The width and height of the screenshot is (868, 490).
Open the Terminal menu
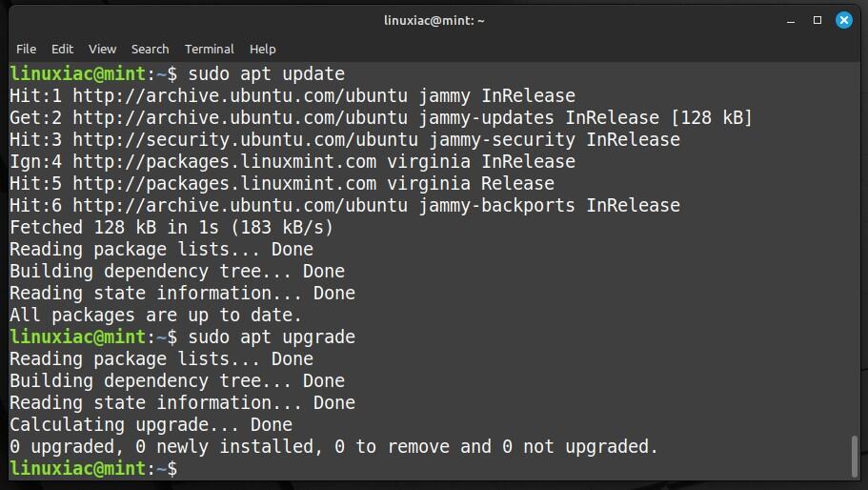click(x=210, y=50)
